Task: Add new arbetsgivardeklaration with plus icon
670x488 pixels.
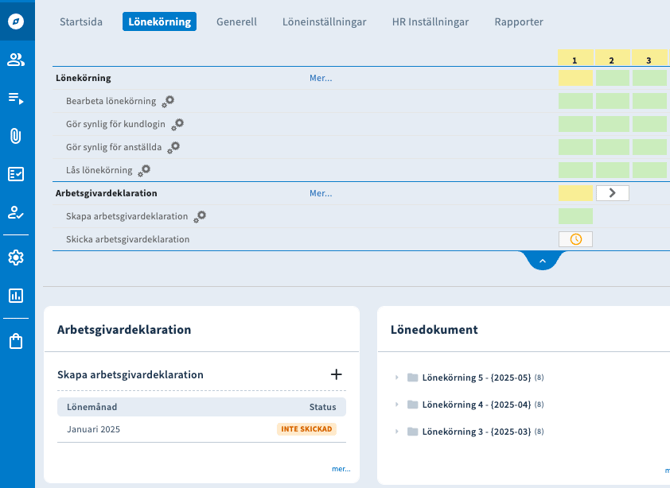Action: pos(336,374)
